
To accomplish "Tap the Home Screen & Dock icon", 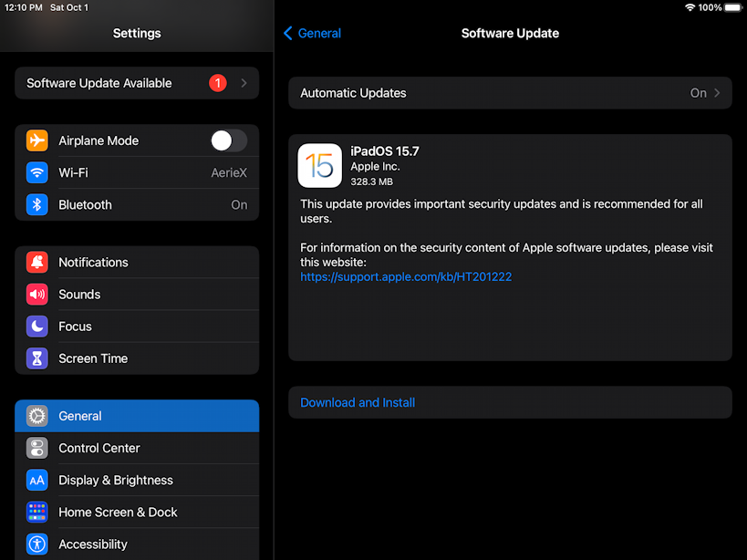I will tap(37, 512).
